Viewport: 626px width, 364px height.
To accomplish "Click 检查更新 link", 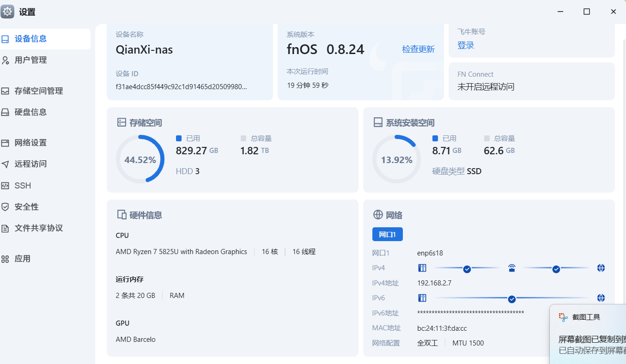I will (418, 49).
